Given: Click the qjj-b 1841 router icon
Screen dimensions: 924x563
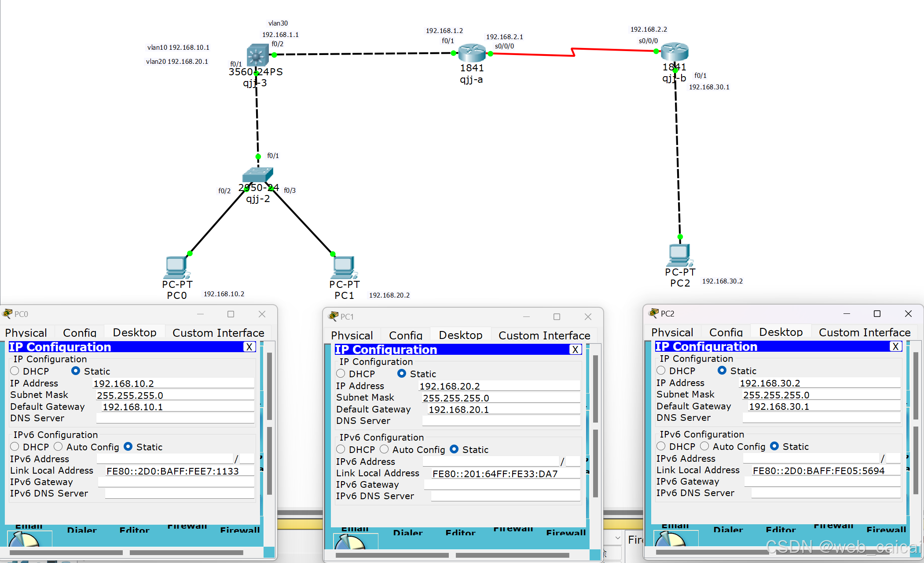Looking at the screenshot, I should (x=674, y=52).
